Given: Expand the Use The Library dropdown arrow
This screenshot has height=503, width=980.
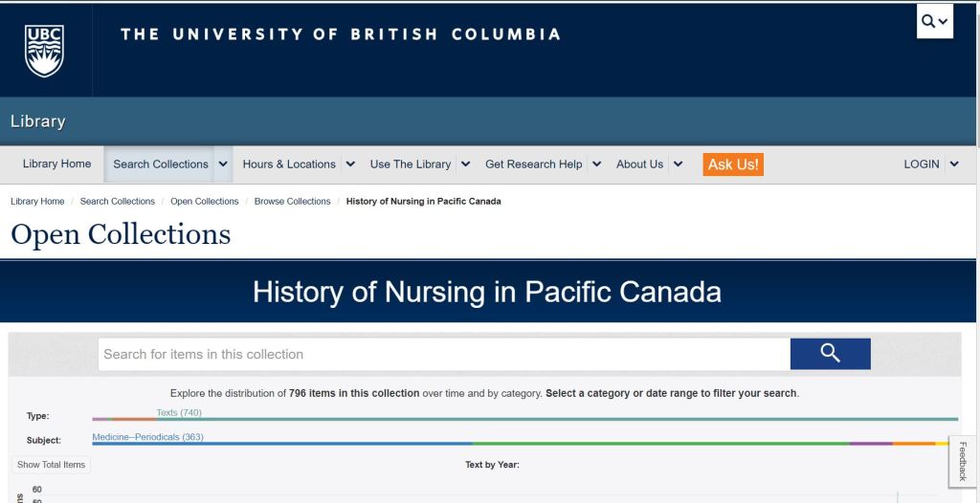Looking at the screenshot, I should pos(465,164).
